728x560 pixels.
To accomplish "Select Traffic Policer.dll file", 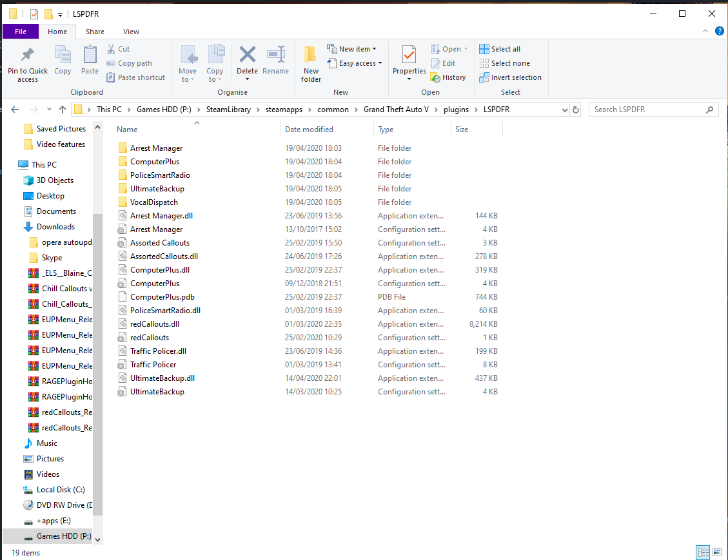I will pos(158,351).
